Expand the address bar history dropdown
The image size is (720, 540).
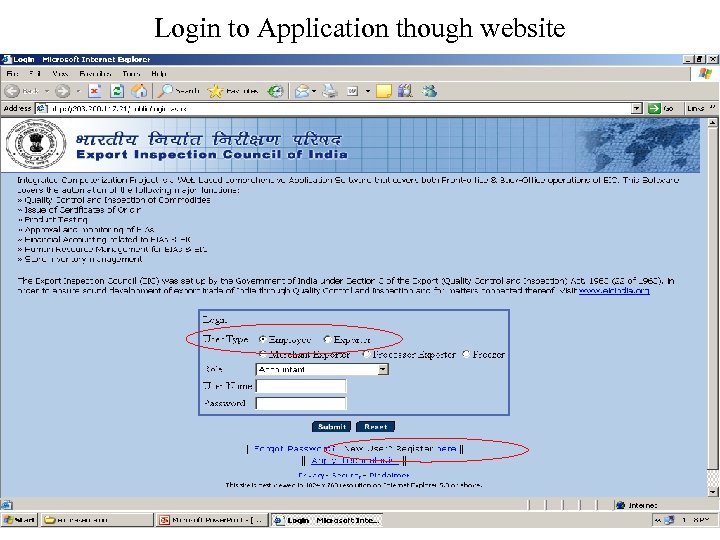tap(636, 108)
